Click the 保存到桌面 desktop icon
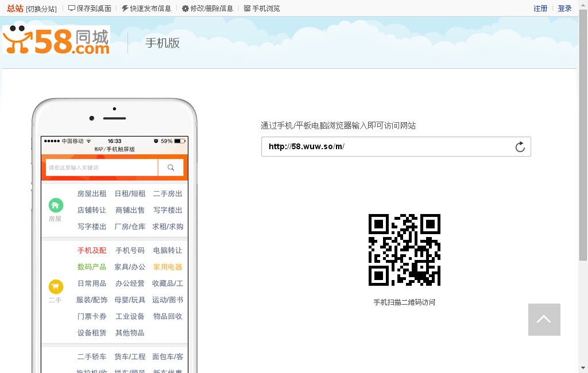Viewport: 588px width, 373px height. [73, 8]
